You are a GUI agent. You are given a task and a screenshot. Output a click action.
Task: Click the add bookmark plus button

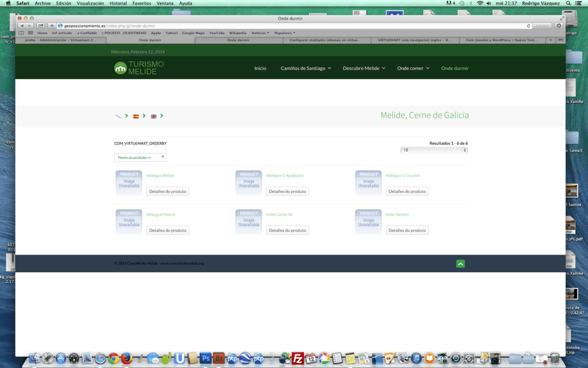coord(52,26)
